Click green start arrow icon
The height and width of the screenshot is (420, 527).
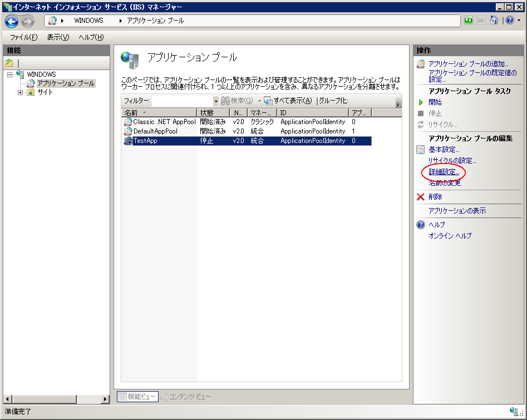[x=421, y=102]
